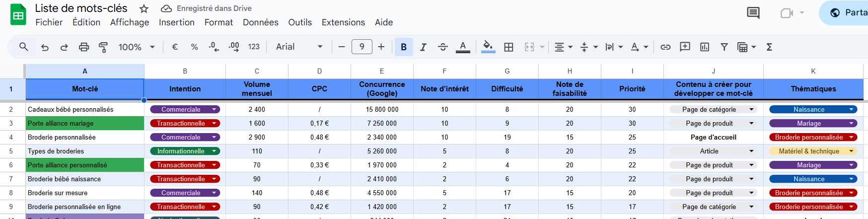Click the Create a filter funnel icon
Image resolution: width=868 pixels, height=219 pixels.
[724, 47]
